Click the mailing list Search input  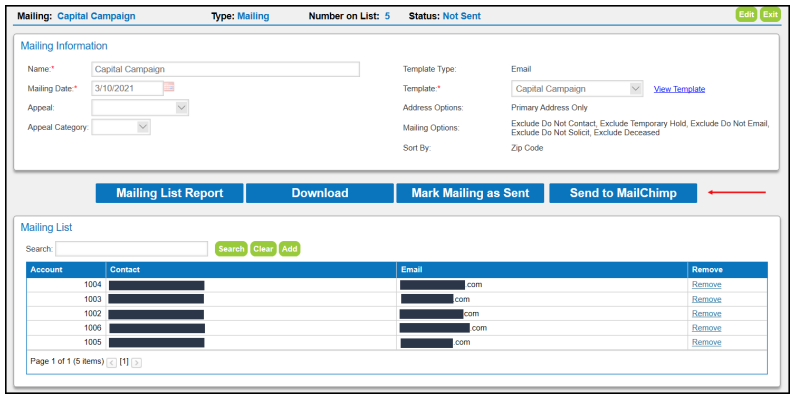coord(131,249)
